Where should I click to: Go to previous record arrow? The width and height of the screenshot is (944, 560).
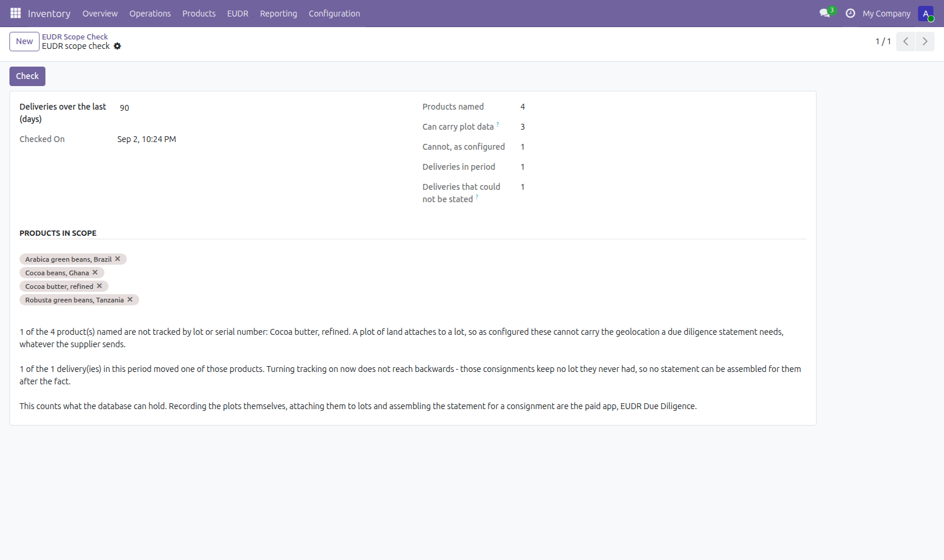pos(906,41)
